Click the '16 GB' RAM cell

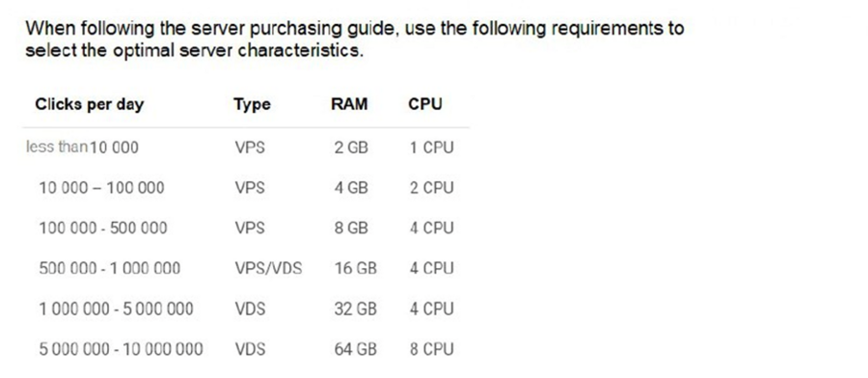click(x=355, y=268)
